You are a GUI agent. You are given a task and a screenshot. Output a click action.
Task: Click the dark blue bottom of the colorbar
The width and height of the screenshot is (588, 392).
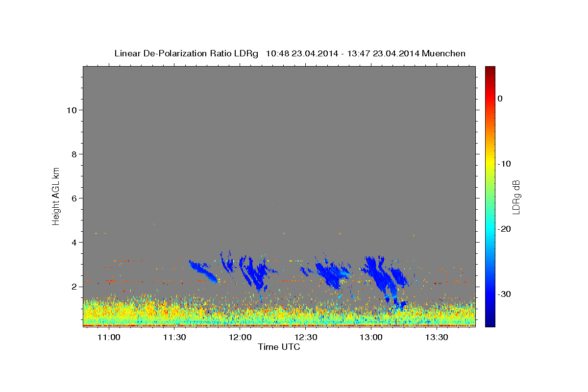pos(490,321)
